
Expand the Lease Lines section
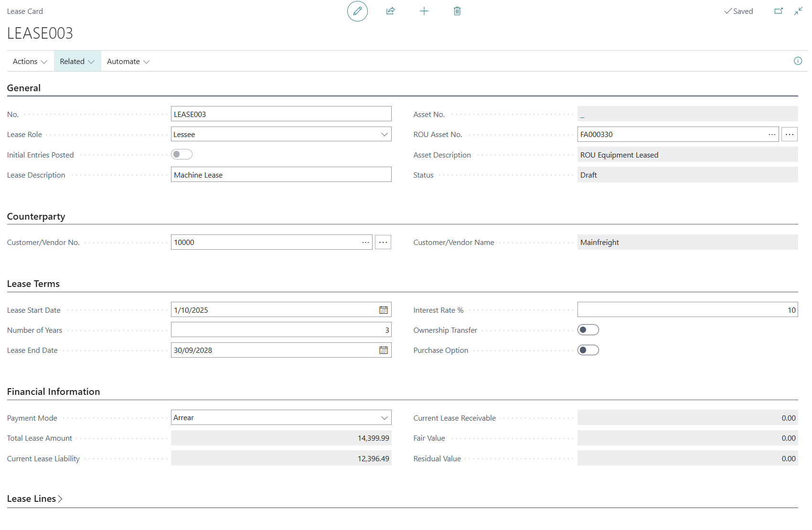pyautogui.click(x=35, y=498)
